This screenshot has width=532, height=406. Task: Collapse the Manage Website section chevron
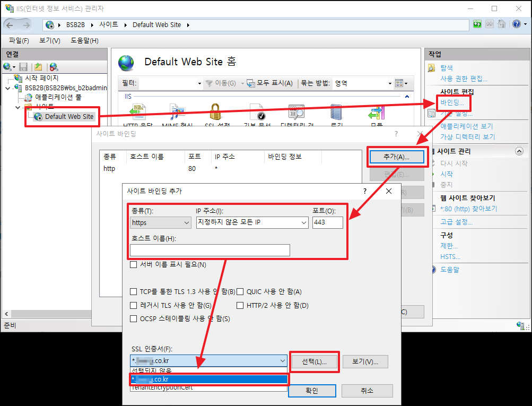pyautogui.click(x=519, y=151)
